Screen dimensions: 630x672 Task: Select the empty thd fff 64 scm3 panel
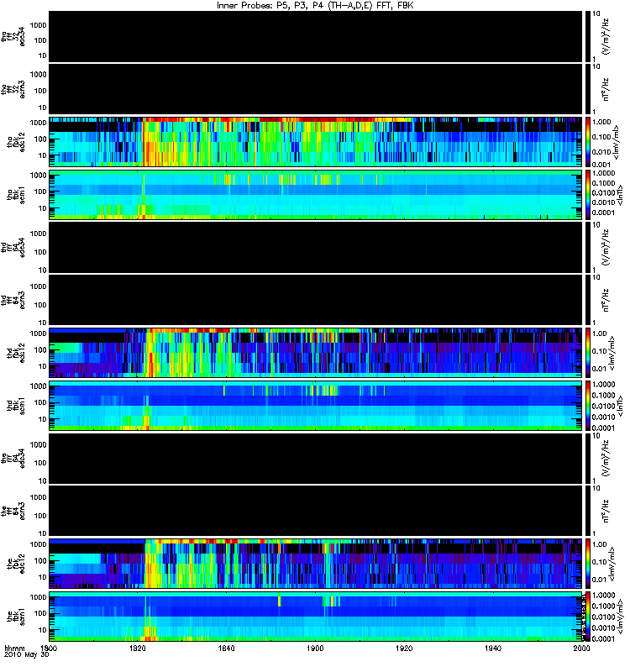click(x=316, y=300)
